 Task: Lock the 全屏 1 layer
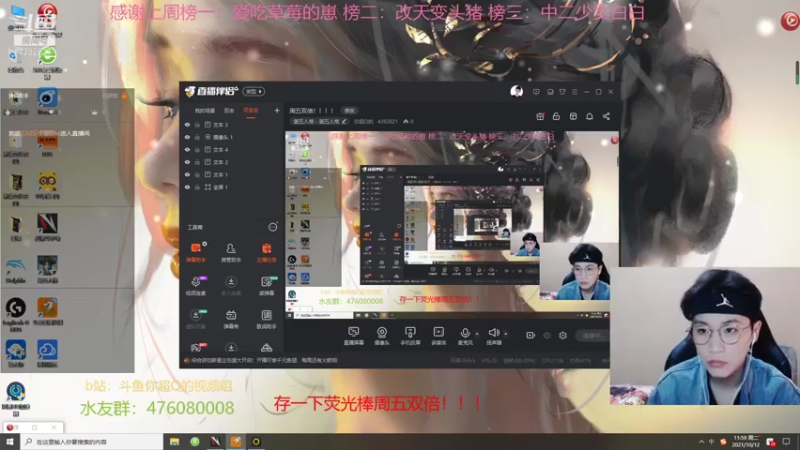(197, 187)
